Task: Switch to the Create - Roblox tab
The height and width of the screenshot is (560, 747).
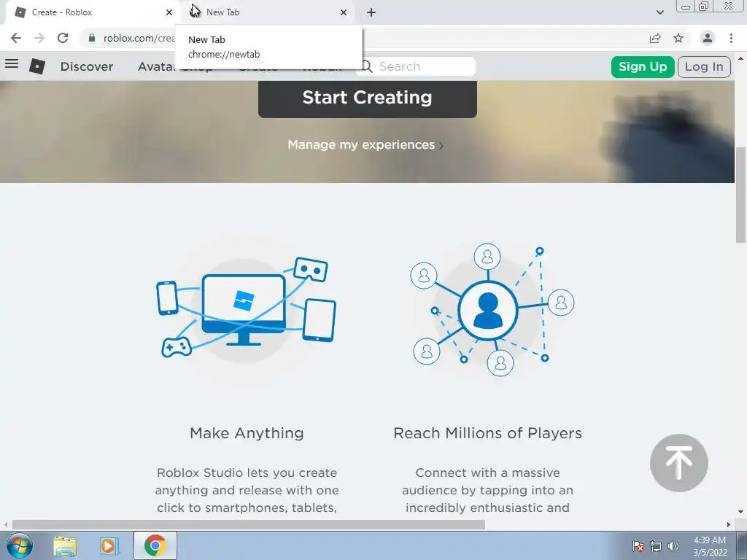Action: pyautogui.click(x=90, y=12)
